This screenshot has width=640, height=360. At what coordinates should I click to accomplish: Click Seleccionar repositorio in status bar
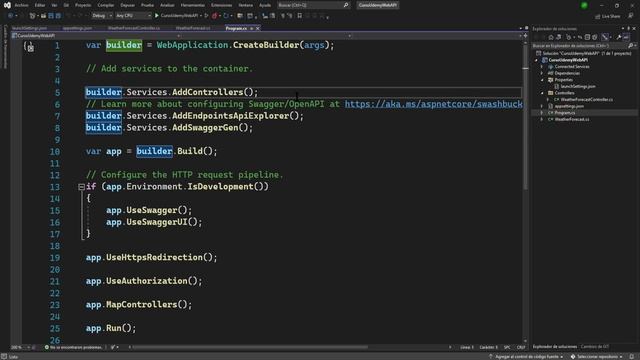[597, 357]
